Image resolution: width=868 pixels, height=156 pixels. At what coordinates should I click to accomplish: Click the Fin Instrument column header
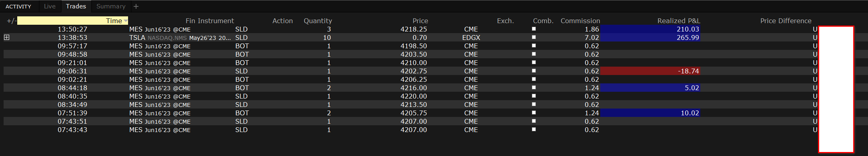(x=210, y=21)
